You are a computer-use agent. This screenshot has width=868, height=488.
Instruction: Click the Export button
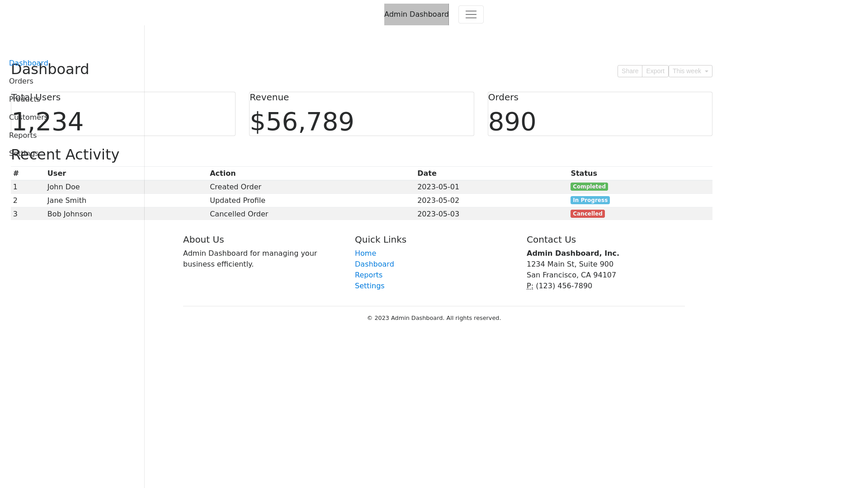655,71
